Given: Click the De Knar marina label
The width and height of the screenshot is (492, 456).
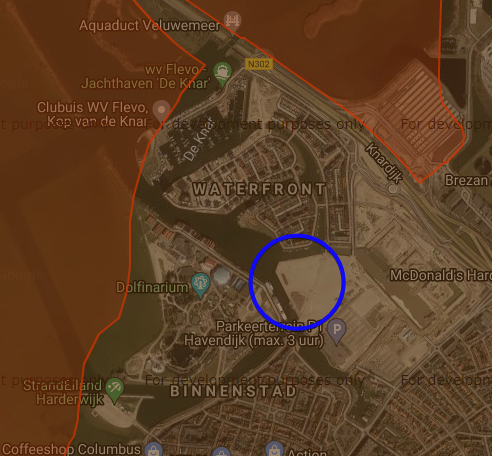Looking at the screenshot, I should click(198, 139).
